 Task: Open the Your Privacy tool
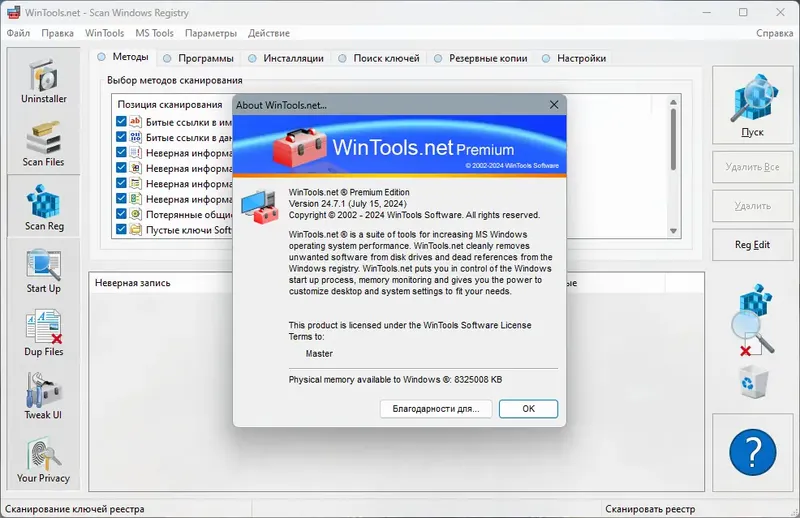(x=43, y=459)
